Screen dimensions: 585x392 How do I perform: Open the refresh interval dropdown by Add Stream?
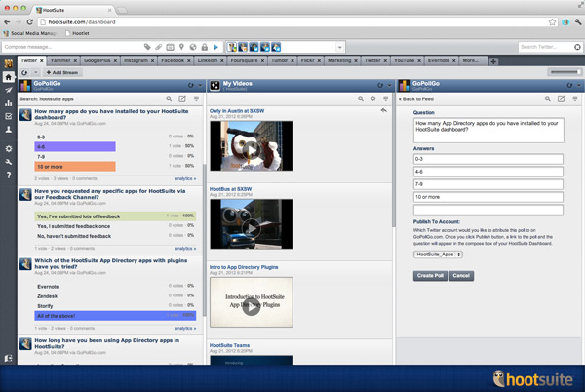(x=35, y=72)
